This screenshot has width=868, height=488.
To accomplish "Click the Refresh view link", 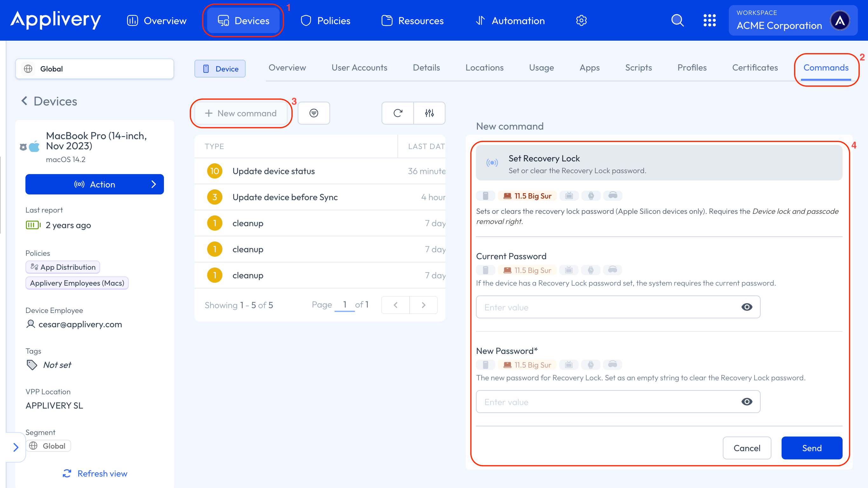I will click(x=95, y=473).
